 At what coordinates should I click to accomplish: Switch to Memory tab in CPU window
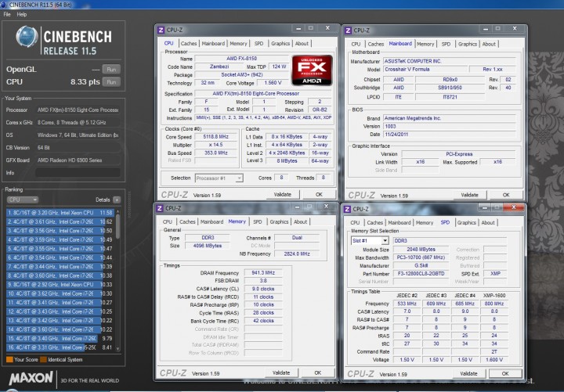[x=238, y=44]
